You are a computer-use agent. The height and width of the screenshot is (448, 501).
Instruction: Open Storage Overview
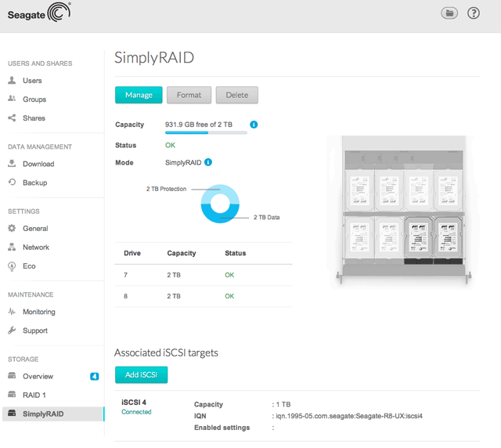click(38, 377)
